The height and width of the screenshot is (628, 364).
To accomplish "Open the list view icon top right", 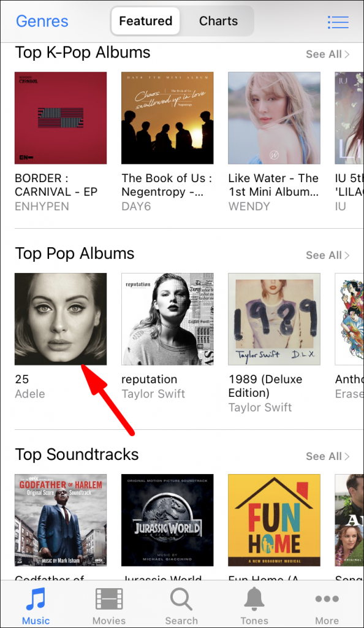I will (x=338, y=21).
